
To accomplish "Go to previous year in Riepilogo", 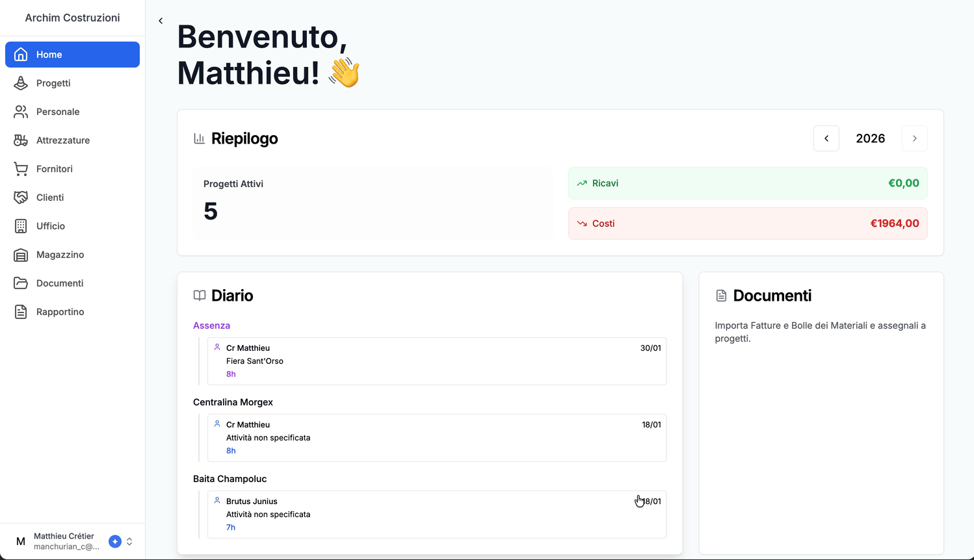I will click(826, 138).
